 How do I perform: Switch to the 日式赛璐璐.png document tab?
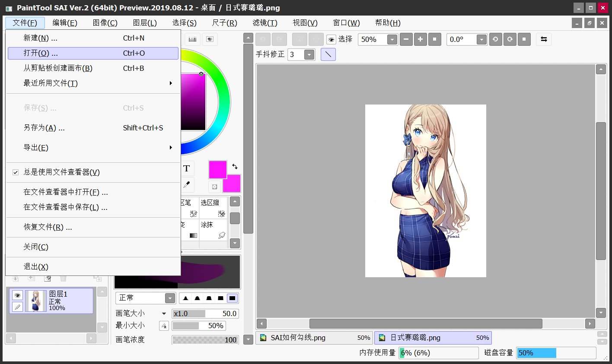coord(433,338)
